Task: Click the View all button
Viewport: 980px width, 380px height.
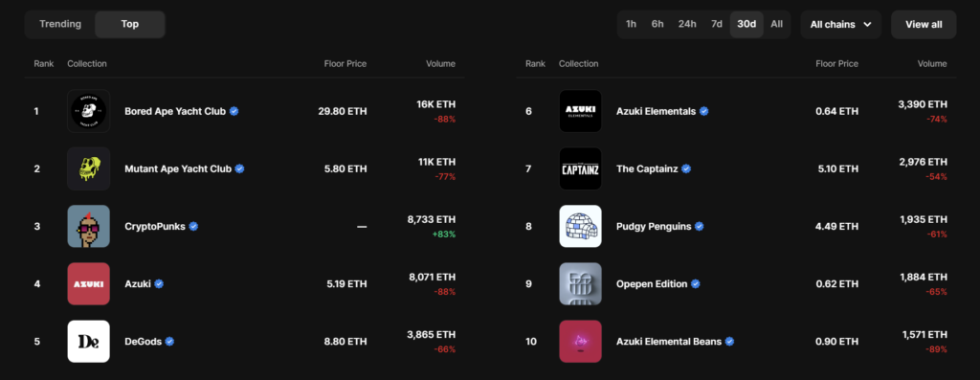Action: [924, 24]
